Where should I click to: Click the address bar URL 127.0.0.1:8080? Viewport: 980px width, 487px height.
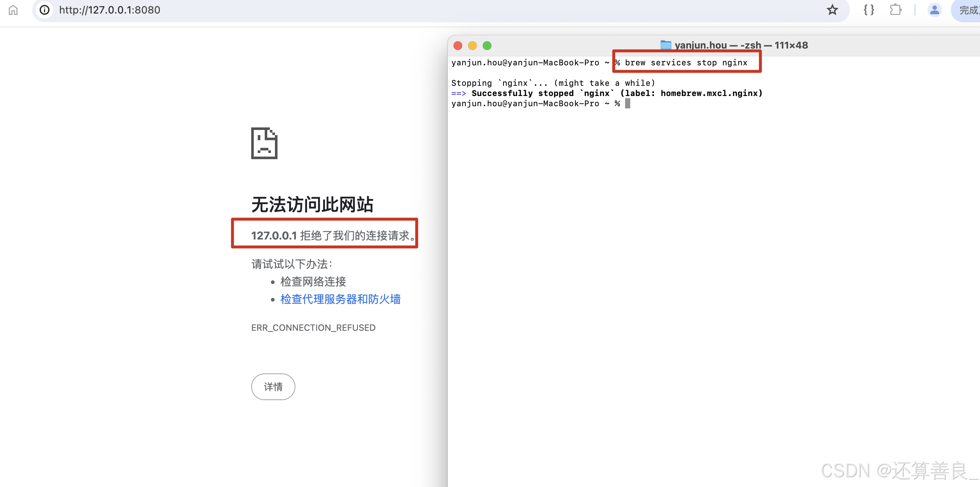(x=110, y=10)
